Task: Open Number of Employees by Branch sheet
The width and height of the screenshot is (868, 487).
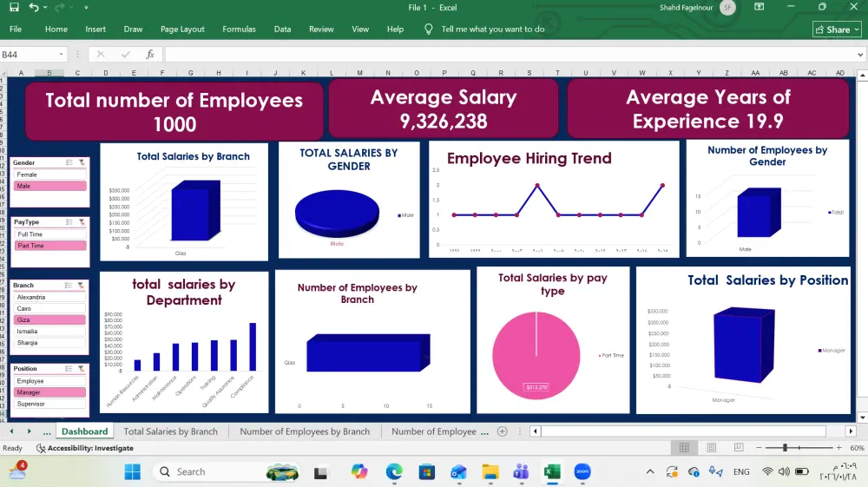Action: (x=305, y=431)
